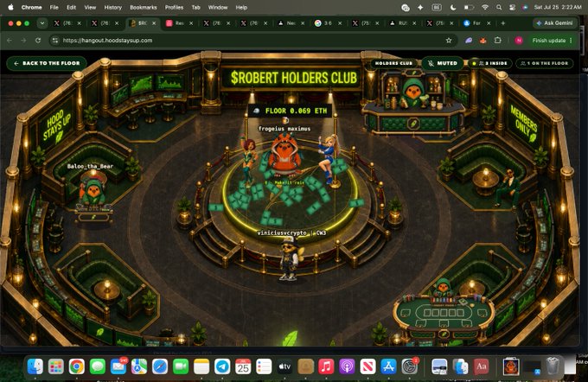Switch to the RU tab
Image resolution: width=588 pixels, height=382 pixels.
tap(402, 23)
